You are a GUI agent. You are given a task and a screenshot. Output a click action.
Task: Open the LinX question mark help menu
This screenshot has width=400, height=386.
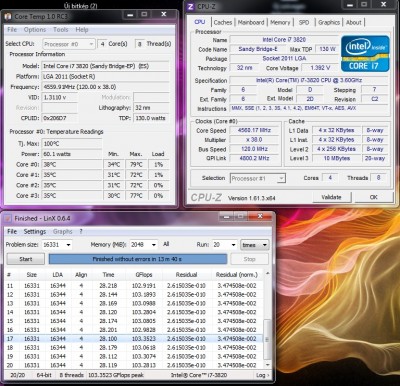click(81, 231)
